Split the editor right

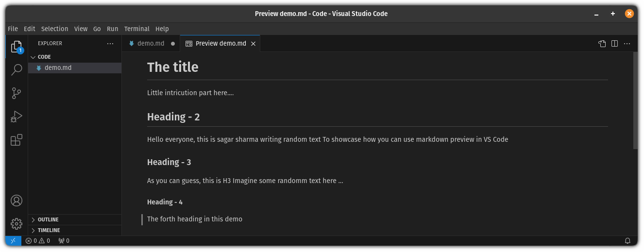(614, 44)
